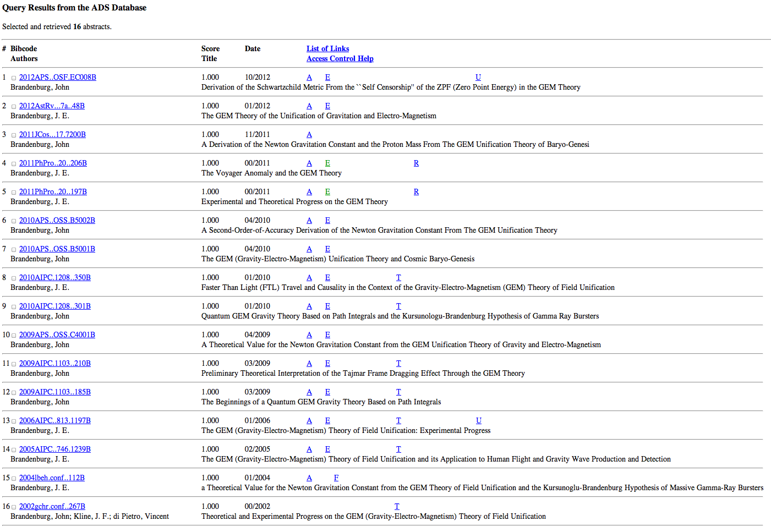Open the U link for the 10/2012 entry

pos(478,77)
